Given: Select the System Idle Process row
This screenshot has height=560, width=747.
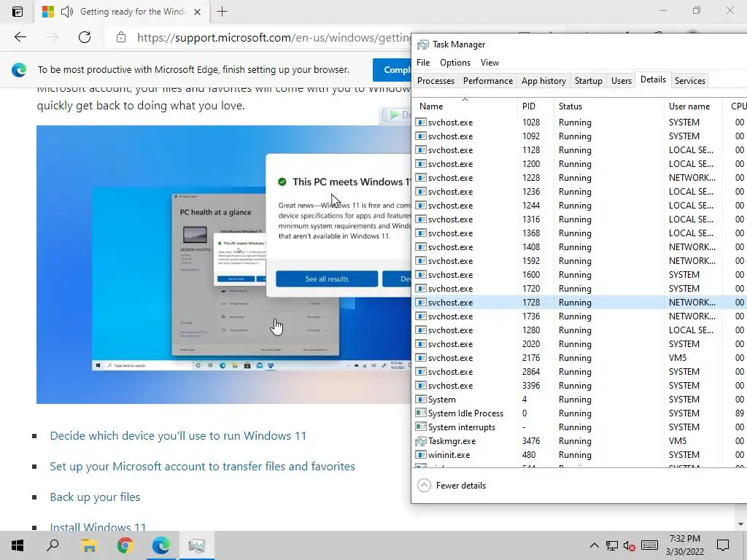Looking at the screenshot, I should click(x=580, y=413).
